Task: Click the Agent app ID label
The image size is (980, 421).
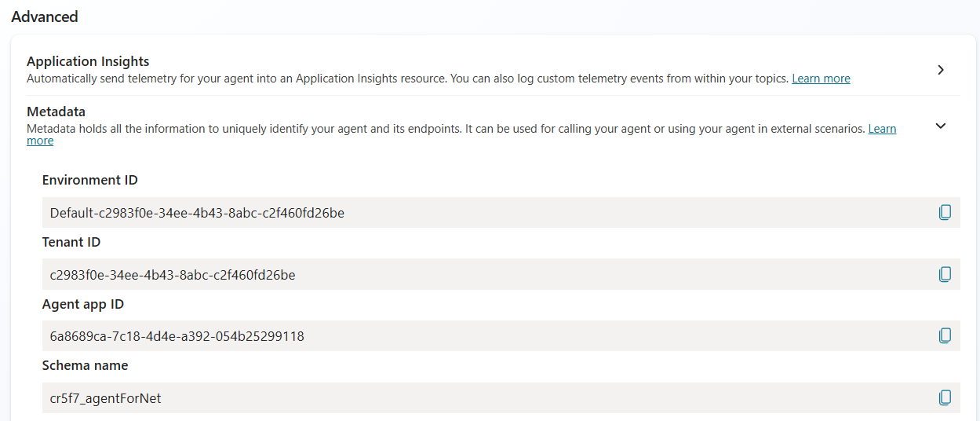Action: click(x=83, y=304)
